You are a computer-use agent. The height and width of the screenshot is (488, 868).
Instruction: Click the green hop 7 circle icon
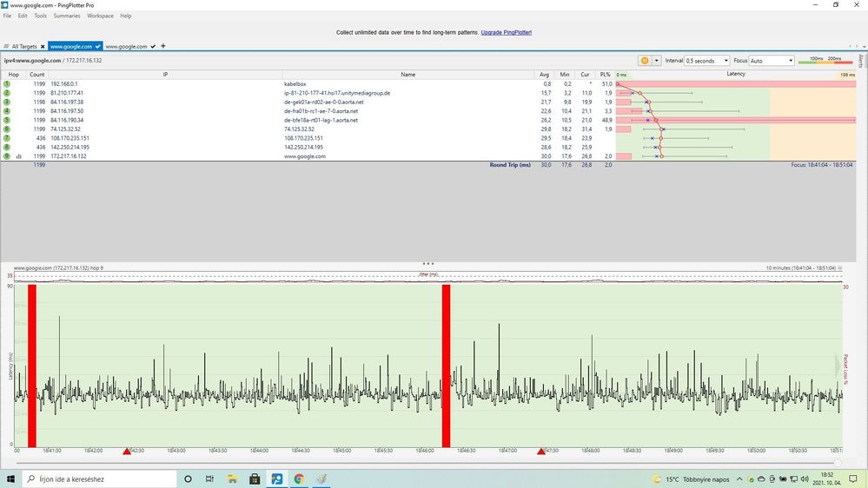coord(7,138)
